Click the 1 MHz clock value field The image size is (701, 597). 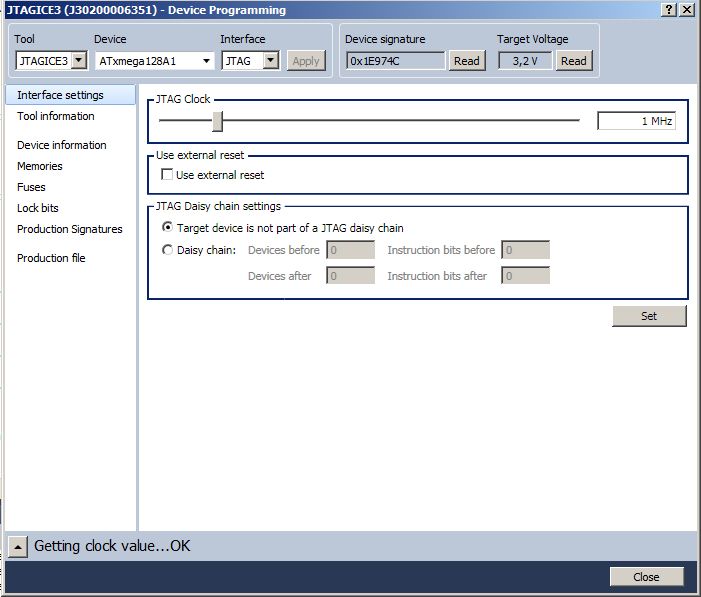(x=637, y=121)
